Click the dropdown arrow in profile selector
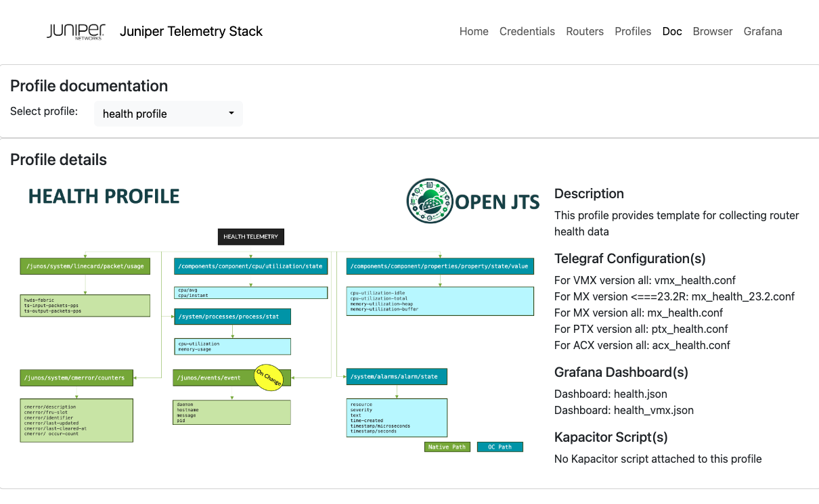The image size is (819, 504). (231, 114)
